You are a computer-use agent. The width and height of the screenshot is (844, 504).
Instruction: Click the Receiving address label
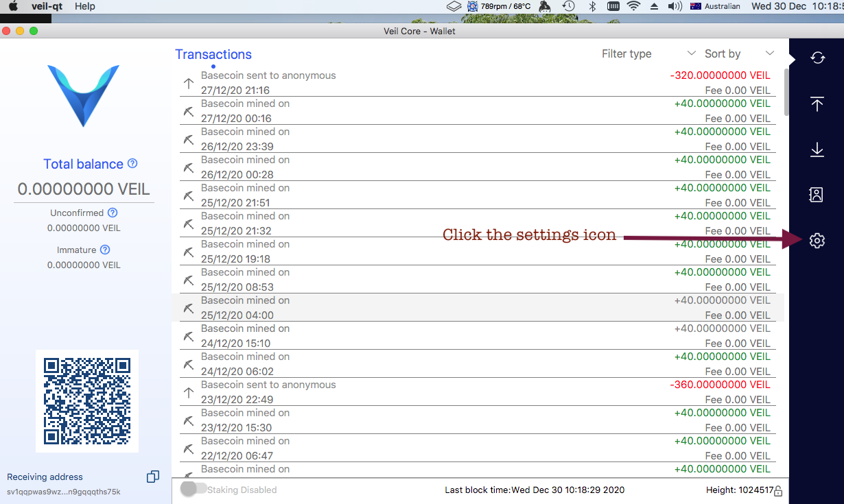(x=45, y=477)
